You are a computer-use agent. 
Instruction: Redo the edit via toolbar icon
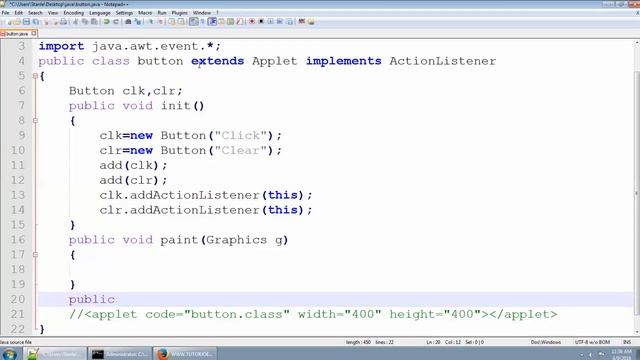[x=116, y=22]
